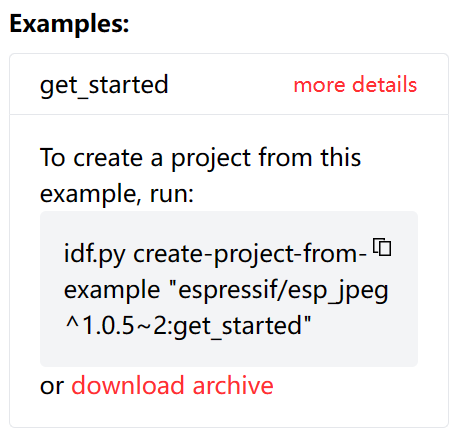Click the get_started example title
This screenshot has height=437, width=455.
[x=104, y=85]
